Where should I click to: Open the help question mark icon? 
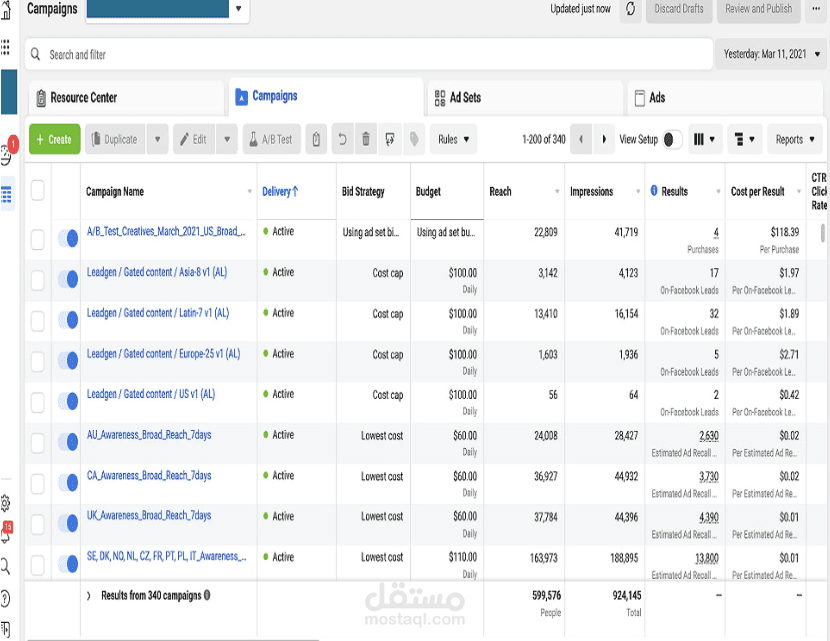coord(5,599)
